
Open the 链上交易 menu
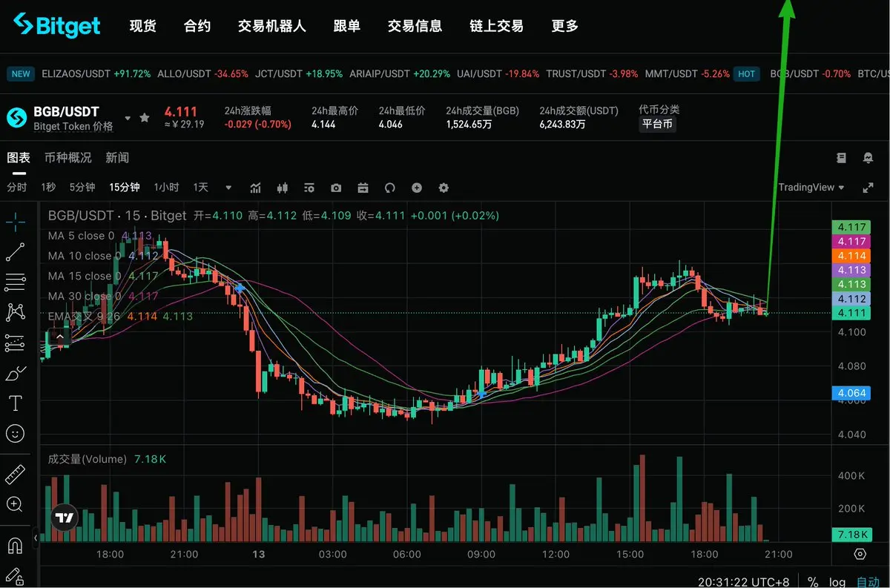(x=497, y=26)
